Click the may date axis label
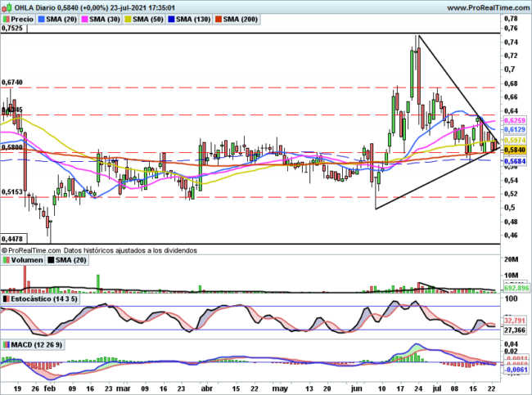532x395 pixels. [280, 388]
